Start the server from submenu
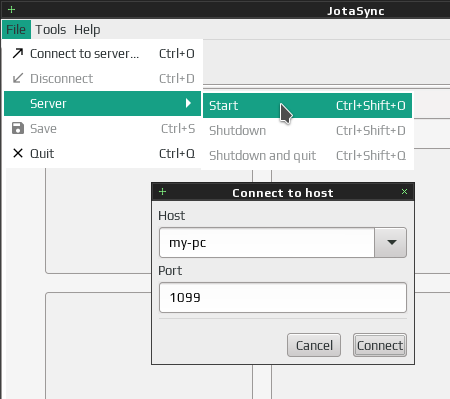450x399 pixels. tap(307, 106)
